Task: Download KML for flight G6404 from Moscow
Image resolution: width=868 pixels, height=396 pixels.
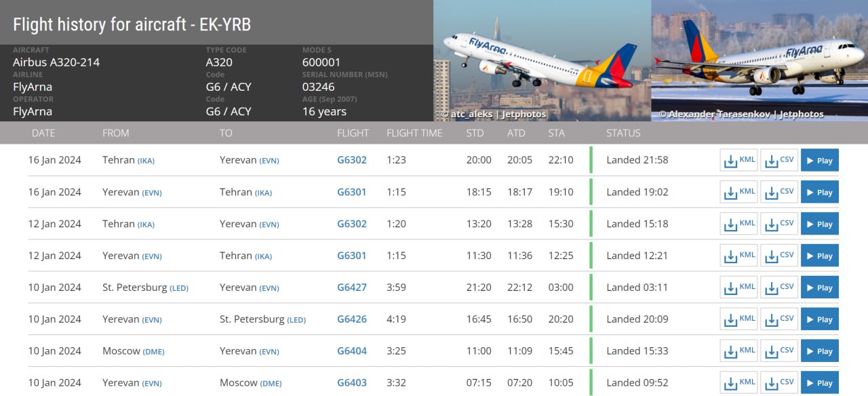Action: click(x=738, y=351)
